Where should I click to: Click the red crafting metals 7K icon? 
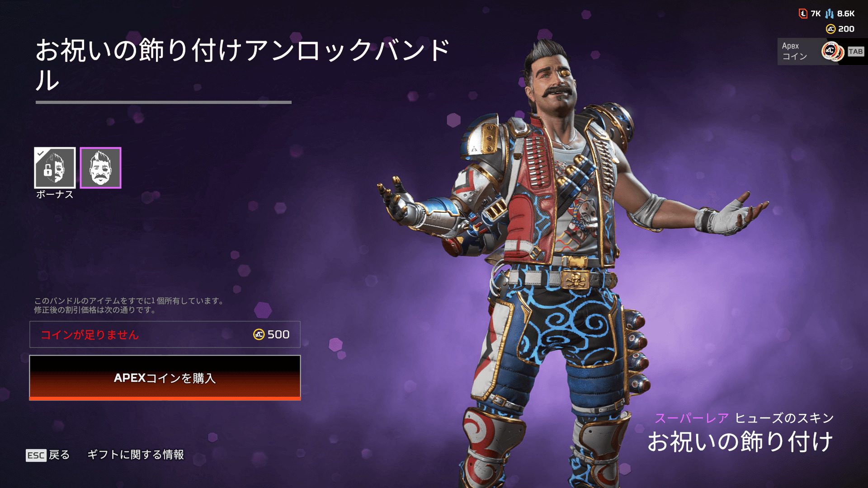[x=803, y=14]
